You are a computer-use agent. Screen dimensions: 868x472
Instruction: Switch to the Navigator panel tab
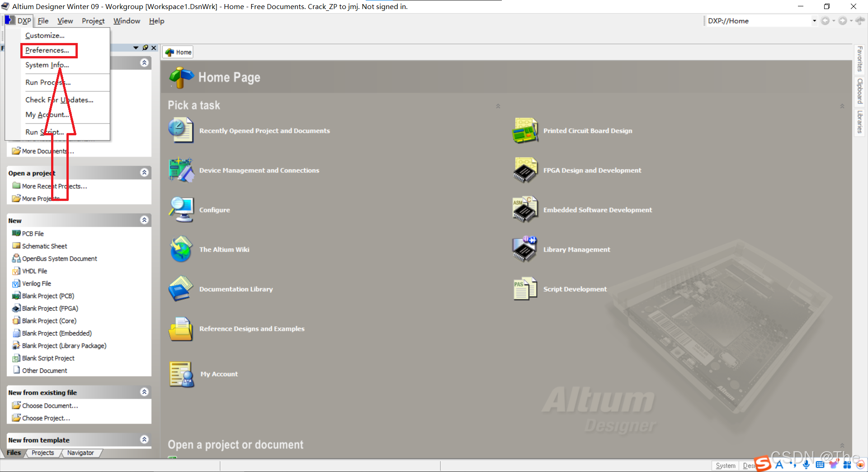pyautogui.click(x=80, y=453)
